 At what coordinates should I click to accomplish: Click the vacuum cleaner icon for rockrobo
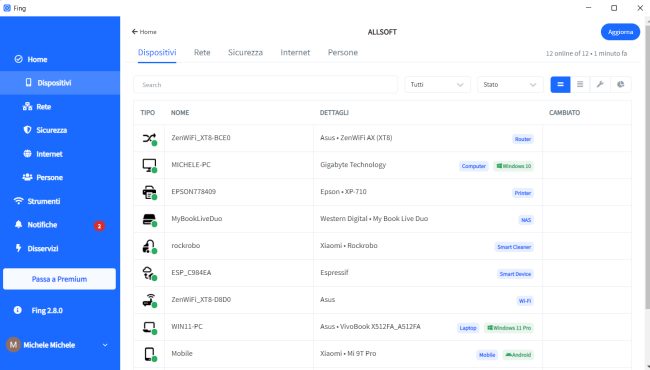click(149, 247)
